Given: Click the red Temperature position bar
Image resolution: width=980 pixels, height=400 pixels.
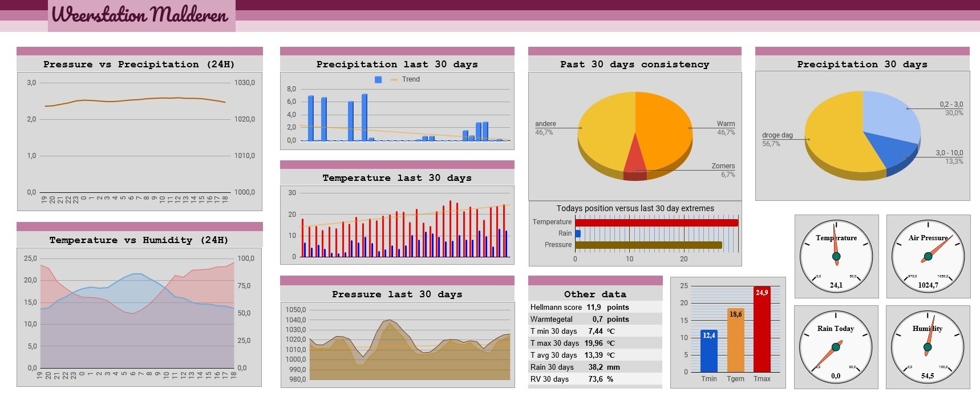Looking at the screenshot, I should coord(657,223).
